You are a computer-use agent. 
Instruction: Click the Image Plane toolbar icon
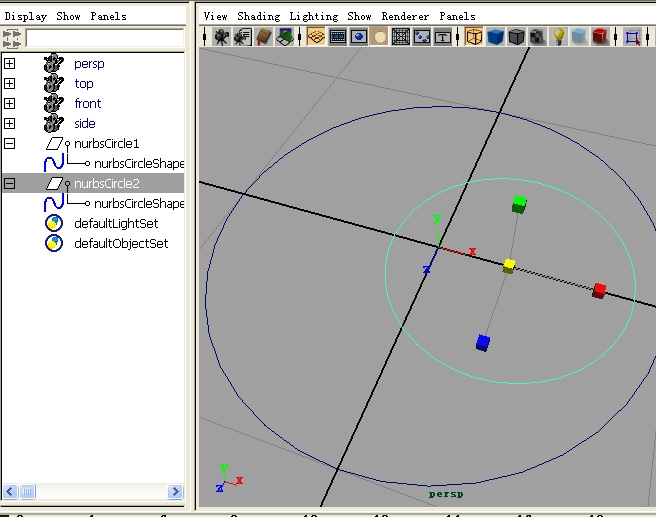pos(285,37)
